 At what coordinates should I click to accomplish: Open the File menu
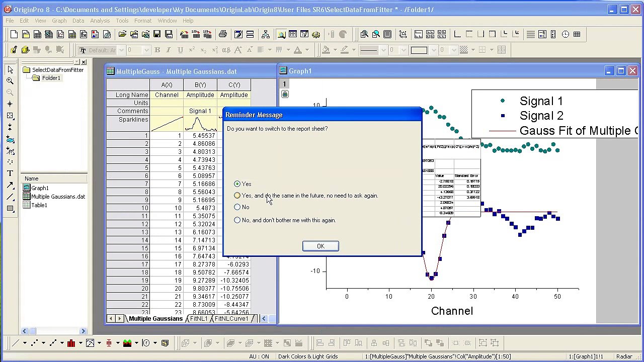(10, 21)
